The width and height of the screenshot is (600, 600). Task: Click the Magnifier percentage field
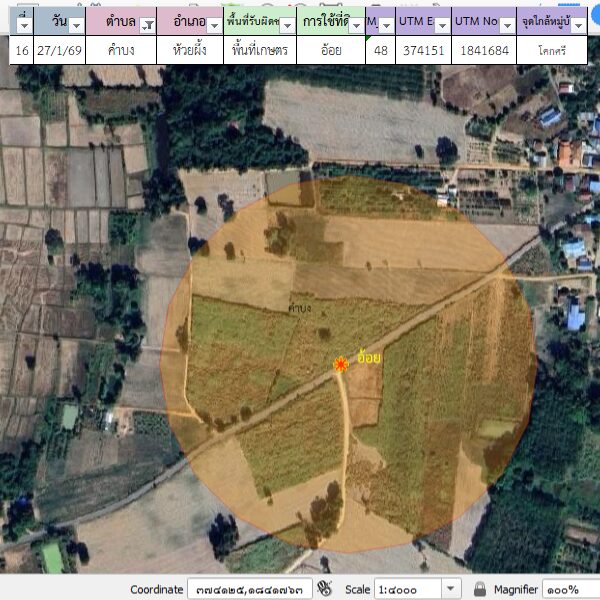coord(570,589)
